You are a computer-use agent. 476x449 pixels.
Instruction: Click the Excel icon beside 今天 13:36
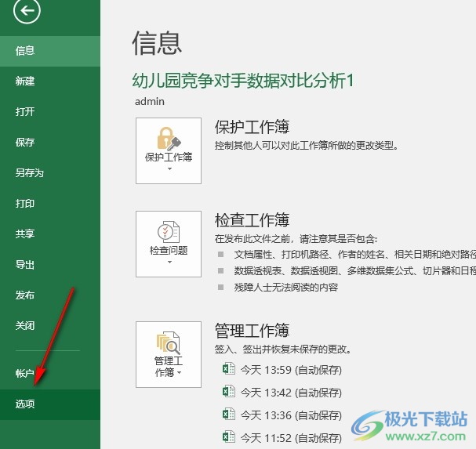click(229, 415)
